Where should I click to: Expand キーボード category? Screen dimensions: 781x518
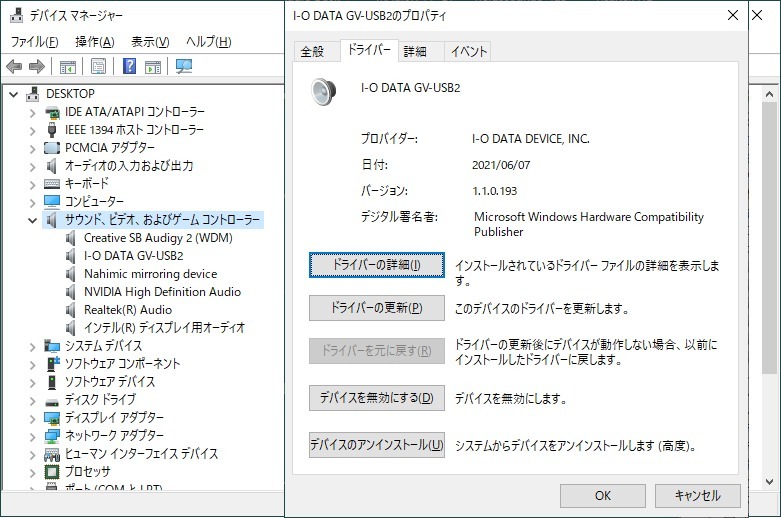pyautogui.click(x=32, y=184)
